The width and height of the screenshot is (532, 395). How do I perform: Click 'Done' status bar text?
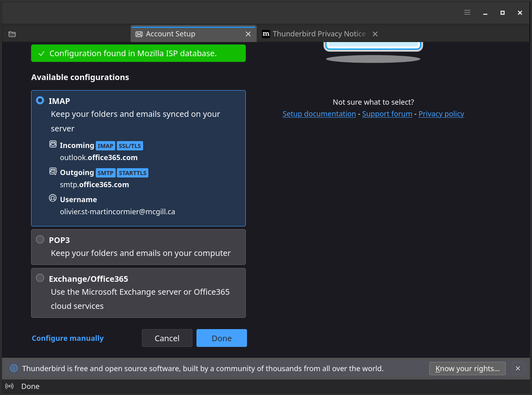click(30, 386)
